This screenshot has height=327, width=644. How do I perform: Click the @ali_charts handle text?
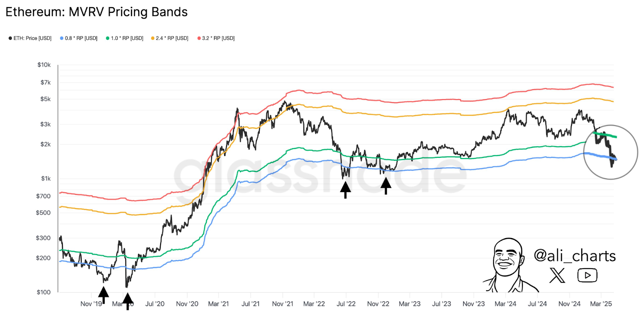click(575, 256)
